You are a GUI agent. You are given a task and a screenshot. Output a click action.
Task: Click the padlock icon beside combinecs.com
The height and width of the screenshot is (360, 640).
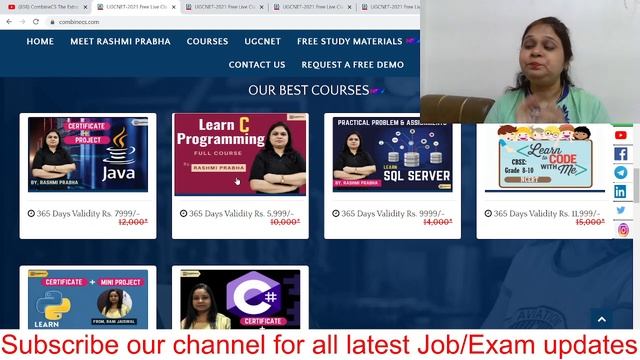pos(52,22)
